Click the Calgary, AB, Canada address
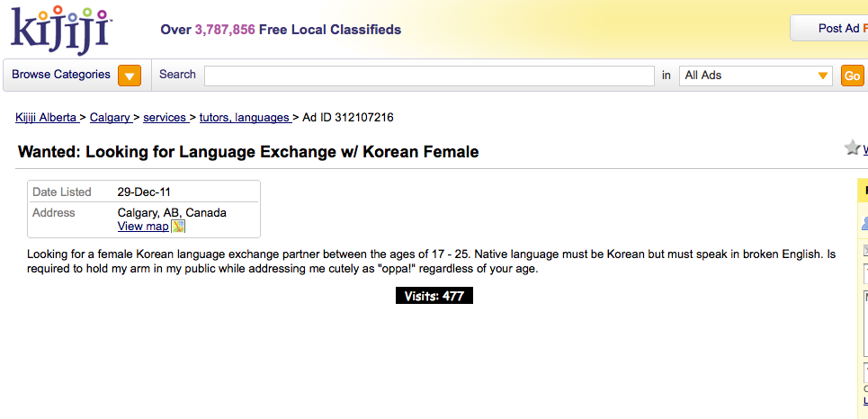 coord(172,213)
